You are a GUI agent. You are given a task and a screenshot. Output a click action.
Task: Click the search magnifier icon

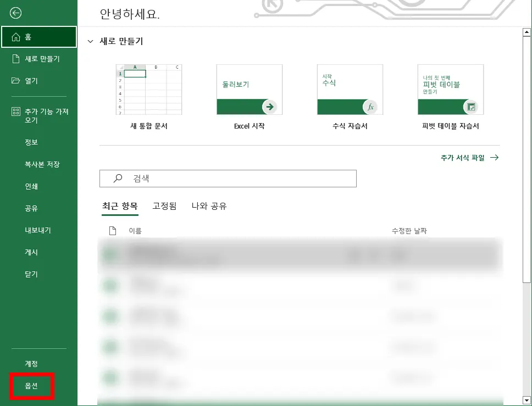click(116, 179)
